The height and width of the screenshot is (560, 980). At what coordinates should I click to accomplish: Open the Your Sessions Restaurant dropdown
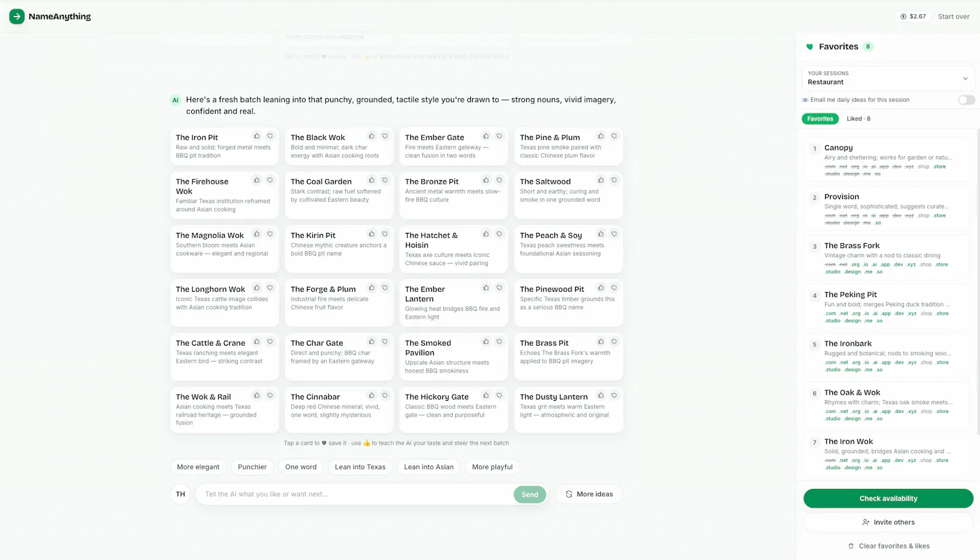pos(888,78)
